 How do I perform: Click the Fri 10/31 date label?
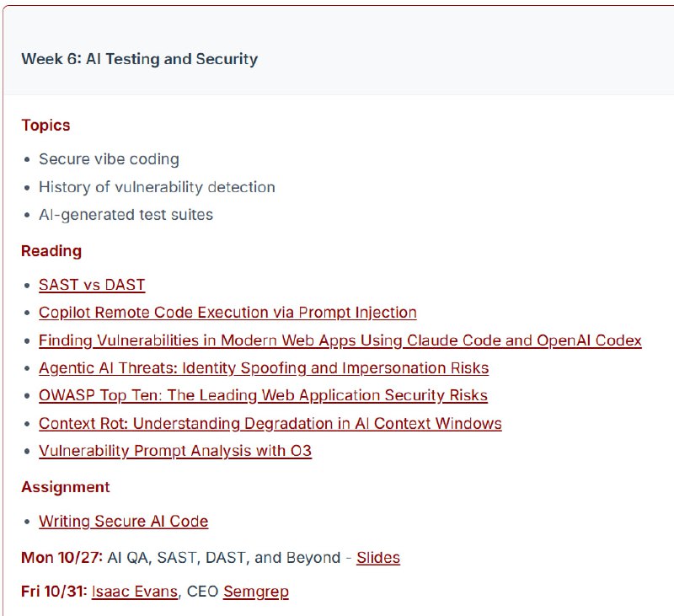pos(54,592)
